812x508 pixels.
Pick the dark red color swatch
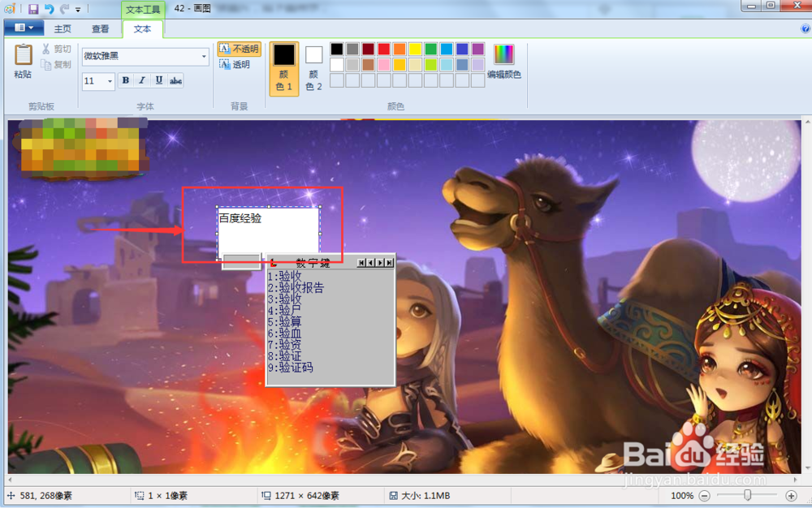[368, 50]
